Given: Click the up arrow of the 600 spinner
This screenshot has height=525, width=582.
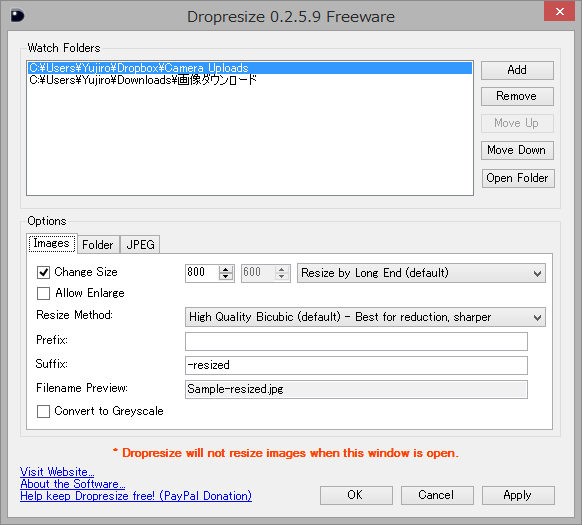Looking at the screenshot, I should [282, 269].
